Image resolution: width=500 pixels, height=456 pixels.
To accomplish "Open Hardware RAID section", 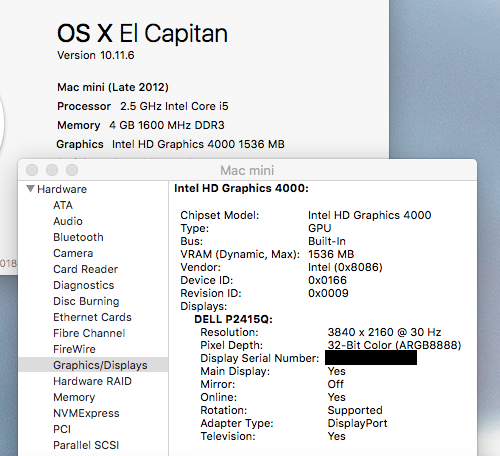I will click(x=93, y=381).
